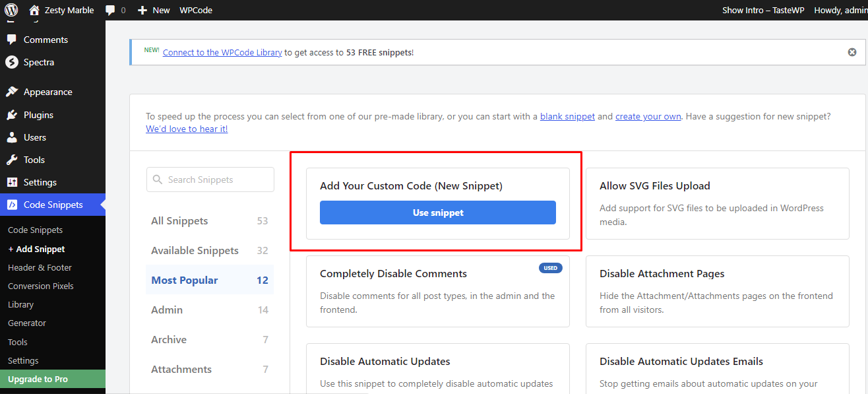Follow Connect to the WPCode Library link
Screen dimensions: 868x394
pos(222,52)
